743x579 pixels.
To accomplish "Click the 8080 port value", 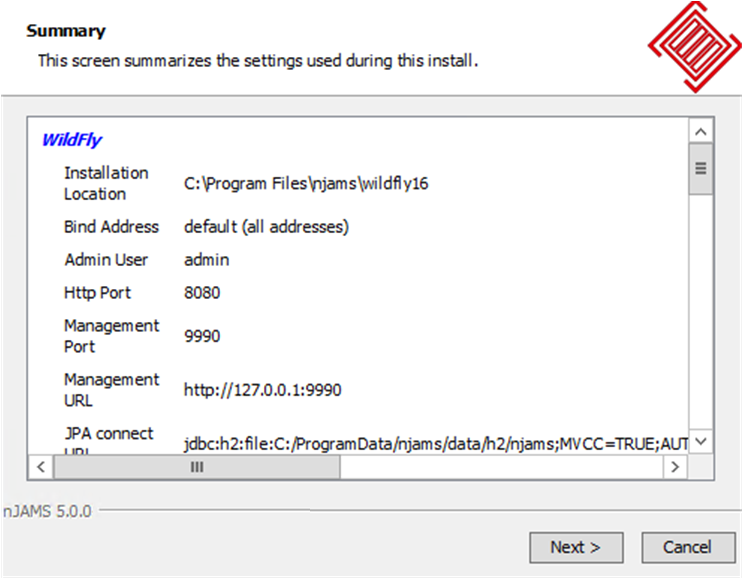I will coord(202,293).
